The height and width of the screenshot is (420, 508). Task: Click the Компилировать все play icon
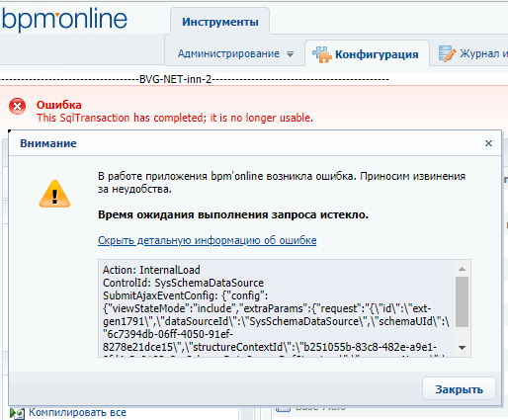pyautogui.click(x=17, y=413)
